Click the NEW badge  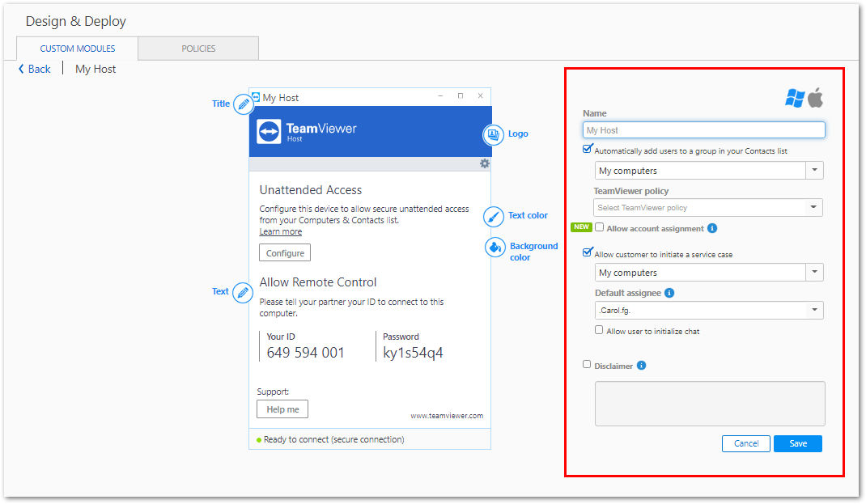581,227
